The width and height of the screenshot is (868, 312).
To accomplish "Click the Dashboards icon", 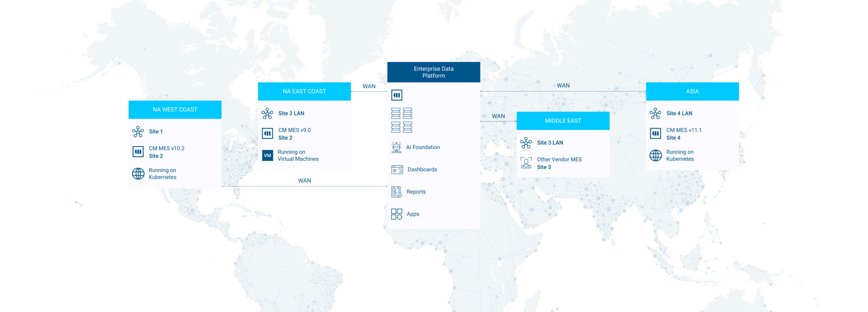I will point(397,170).
